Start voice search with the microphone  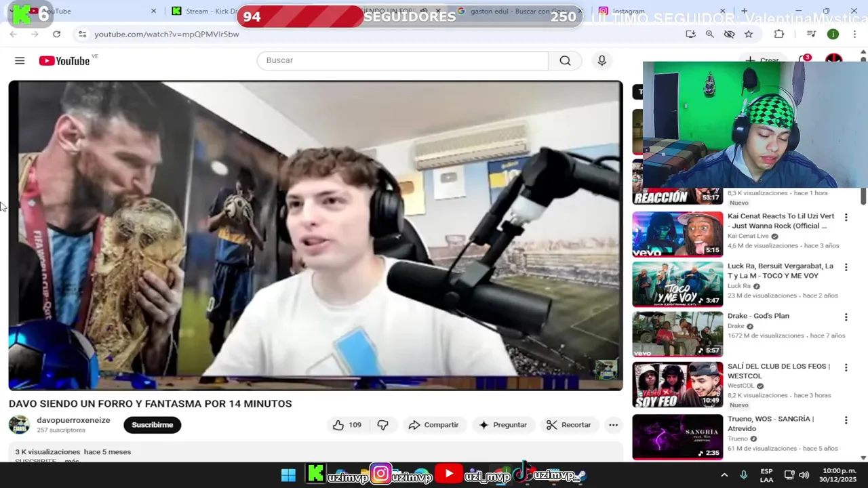coord(601,60)
